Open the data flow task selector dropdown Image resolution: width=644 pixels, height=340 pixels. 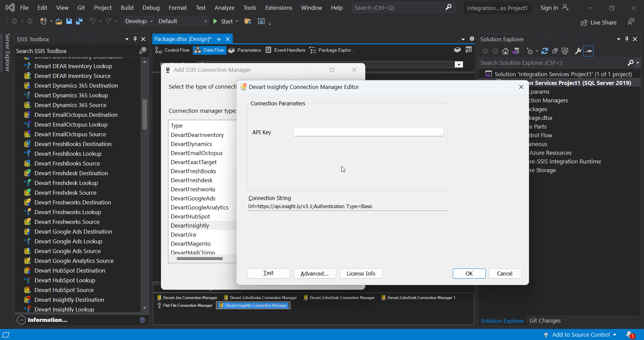pos(459,64)
